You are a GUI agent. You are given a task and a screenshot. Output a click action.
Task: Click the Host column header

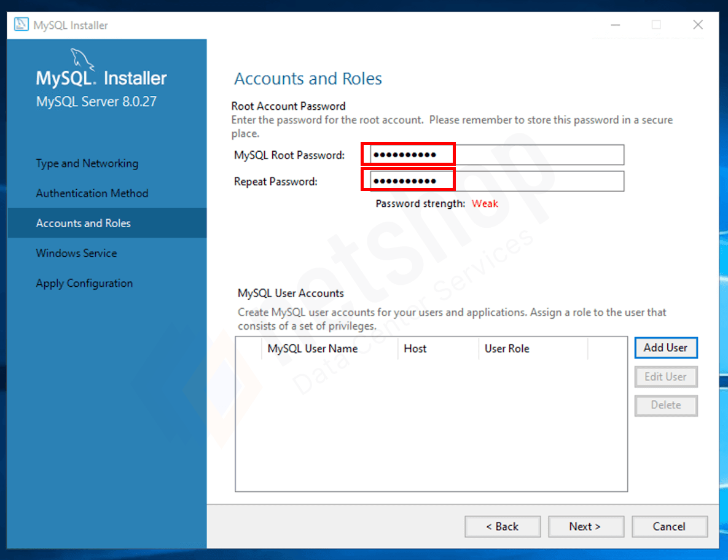415,348
